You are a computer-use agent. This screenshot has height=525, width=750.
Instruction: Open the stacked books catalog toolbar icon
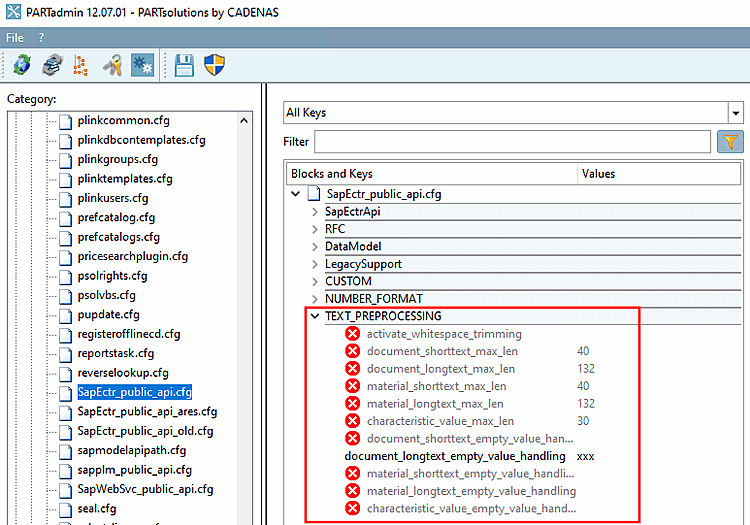(x=52, y=65)
